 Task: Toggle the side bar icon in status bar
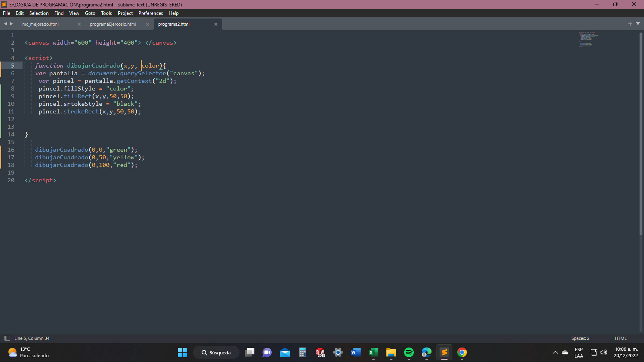(x=7, y=338)
